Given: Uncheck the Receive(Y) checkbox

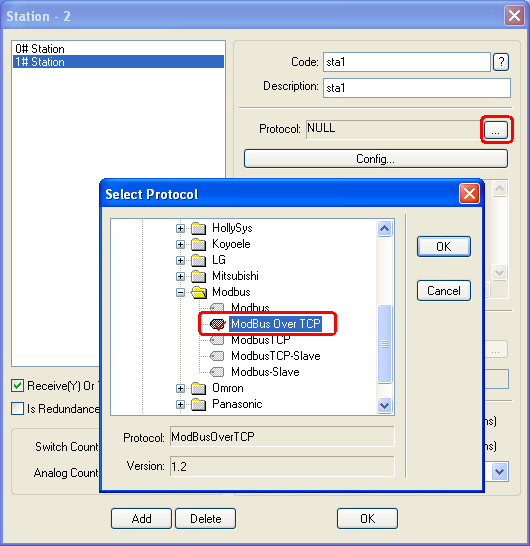Looking at the screenshot, I should [x=17, y=386].
